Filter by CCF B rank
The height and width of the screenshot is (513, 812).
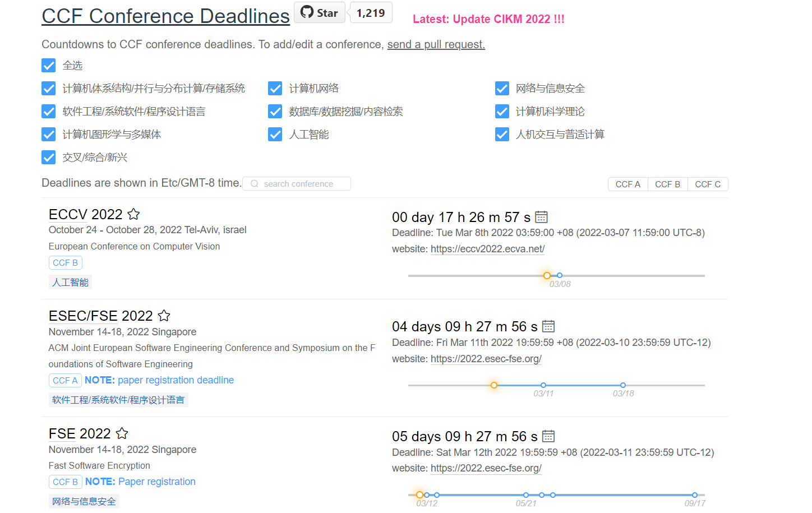coord(667,184)
